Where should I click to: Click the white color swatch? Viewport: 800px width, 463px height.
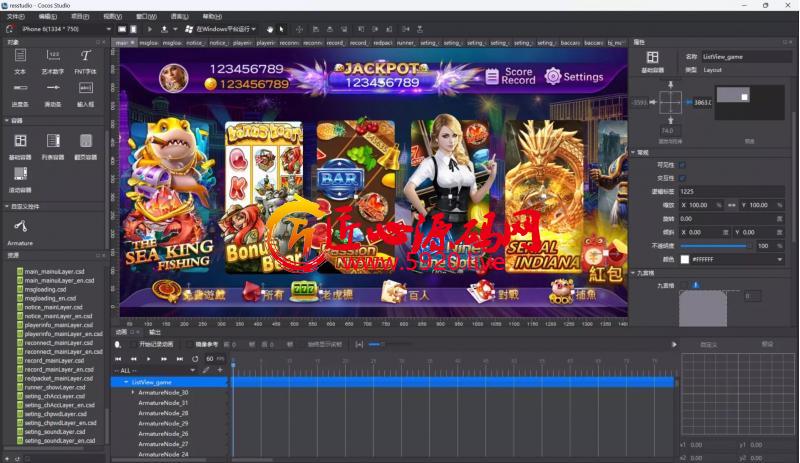tap(685, 259)
